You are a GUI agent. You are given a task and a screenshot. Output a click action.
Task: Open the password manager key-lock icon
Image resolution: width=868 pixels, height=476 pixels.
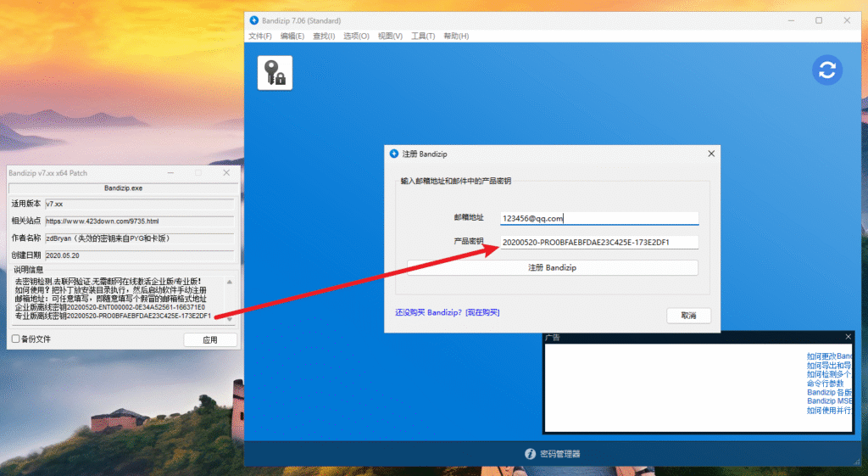275,73
